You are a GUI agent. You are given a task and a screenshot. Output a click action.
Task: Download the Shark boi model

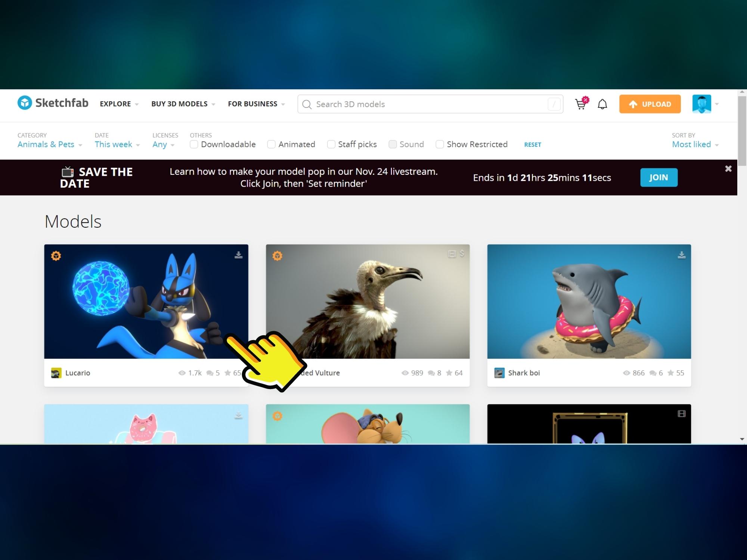[682, 255]
